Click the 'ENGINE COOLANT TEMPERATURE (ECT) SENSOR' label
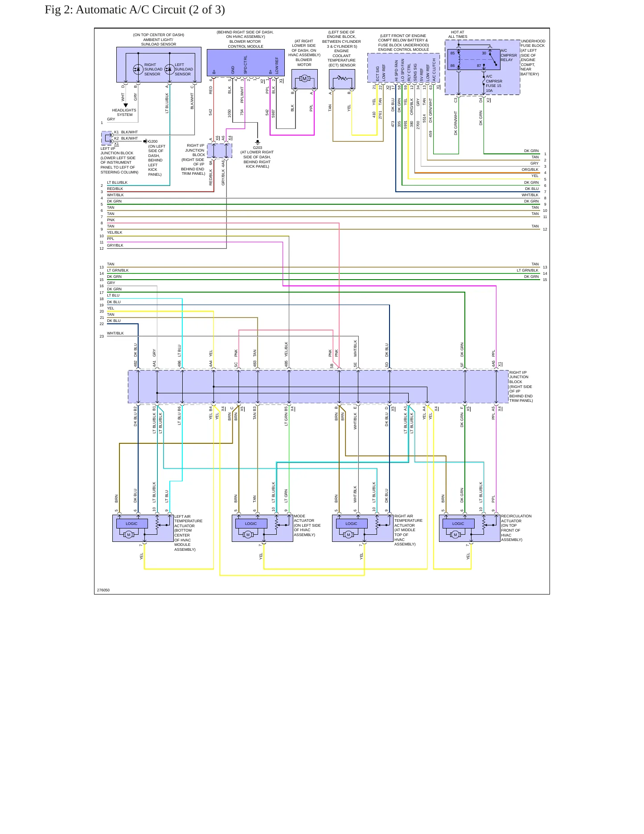 pos(342,58)
